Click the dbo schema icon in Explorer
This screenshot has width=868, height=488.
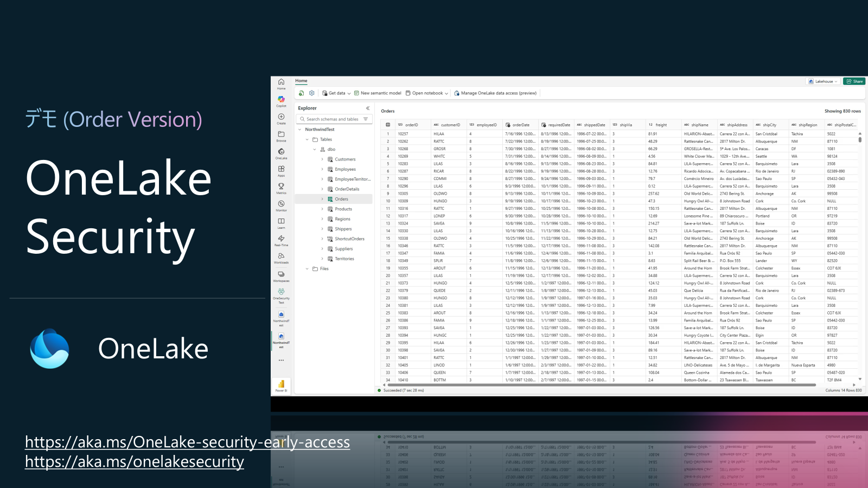click(323, 149)
